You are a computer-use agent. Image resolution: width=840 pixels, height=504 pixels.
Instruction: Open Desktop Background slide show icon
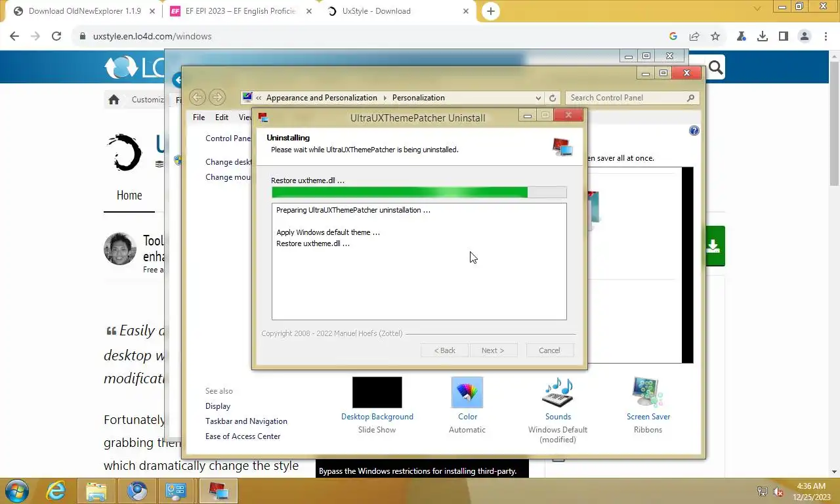tap(377, 392)
